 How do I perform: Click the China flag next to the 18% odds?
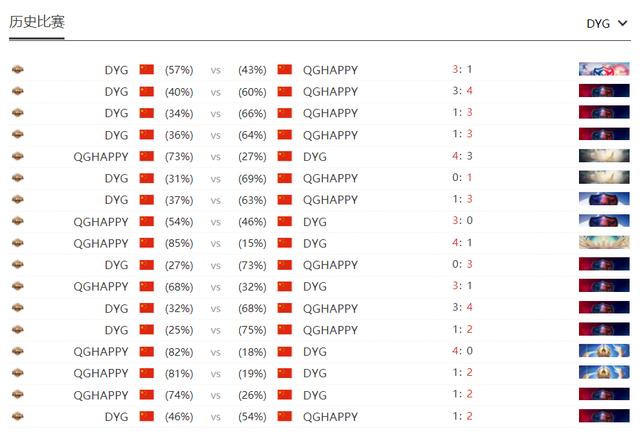click(284, 351)
